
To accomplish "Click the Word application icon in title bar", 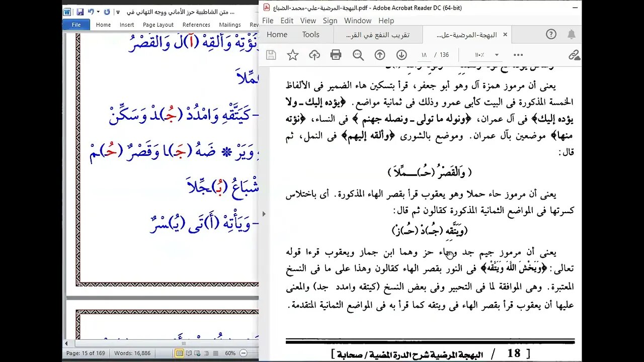I will point(67,12).
